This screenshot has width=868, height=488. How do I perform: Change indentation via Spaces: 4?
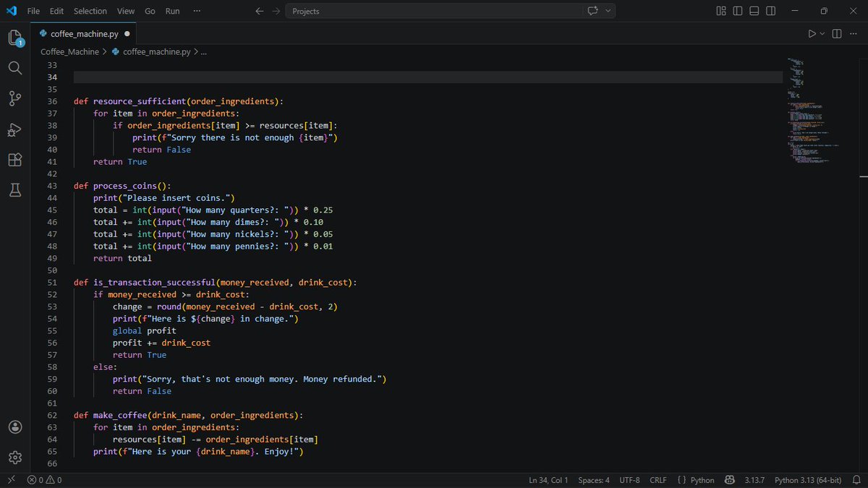pyautogui.click(x=594, y=480)
